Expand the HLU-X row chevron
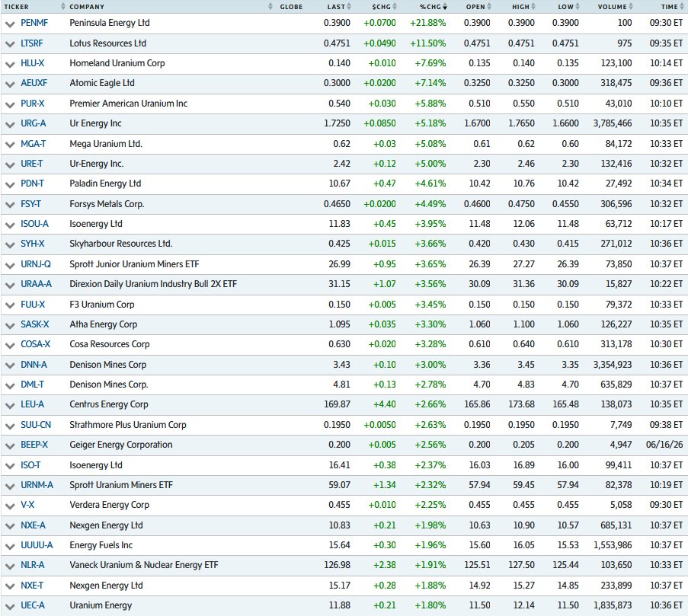Image resolution: width=688 pixels, height=616 pixels. click(10, 64)
